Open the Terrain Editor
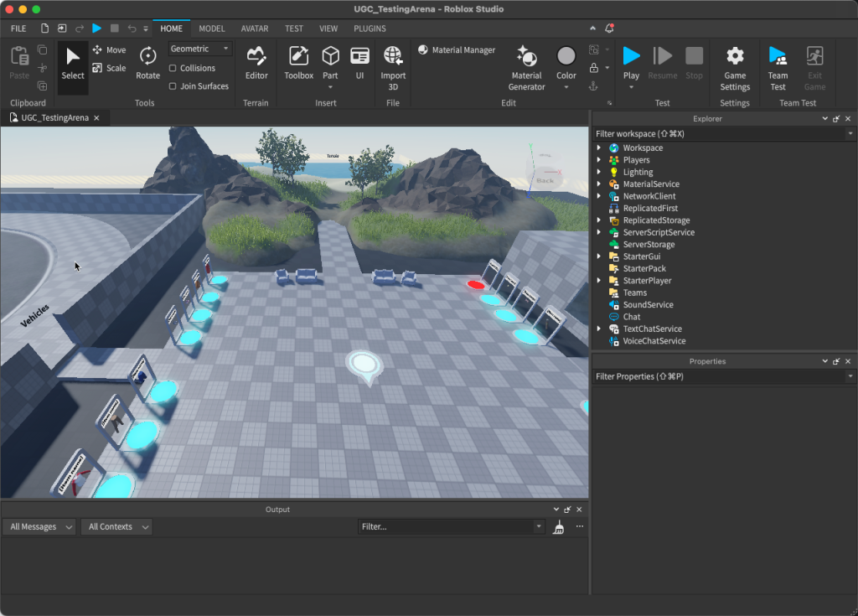The height and width of the screenshot is (616, 858). 256,63
